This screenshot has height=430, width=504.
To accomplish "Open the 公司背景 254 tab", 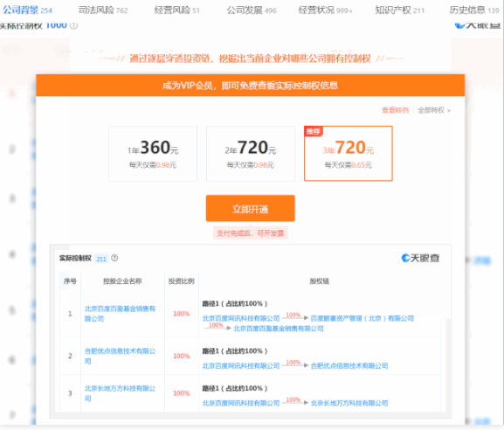I will (x=27, y=10).
